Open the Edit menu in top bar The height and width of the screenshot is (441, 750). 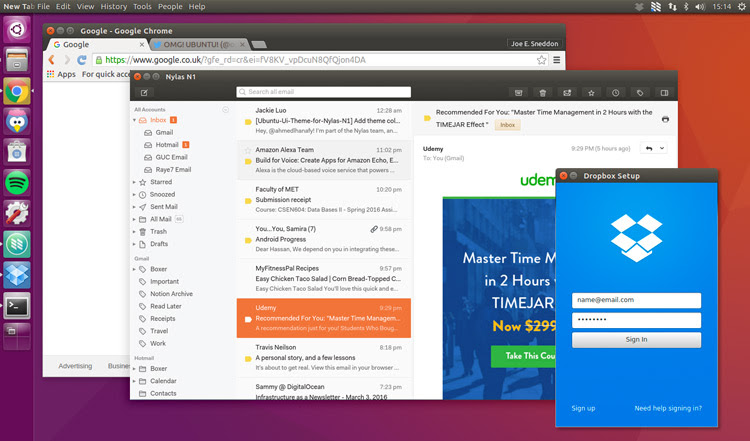click(x=63, y=7)
